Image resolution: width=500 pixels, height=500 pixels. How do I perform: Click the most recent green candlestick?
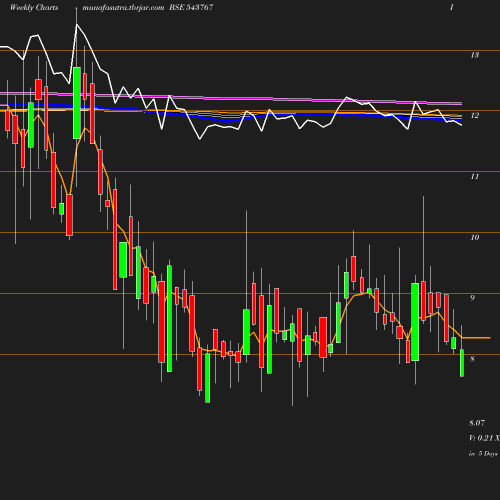462,363
